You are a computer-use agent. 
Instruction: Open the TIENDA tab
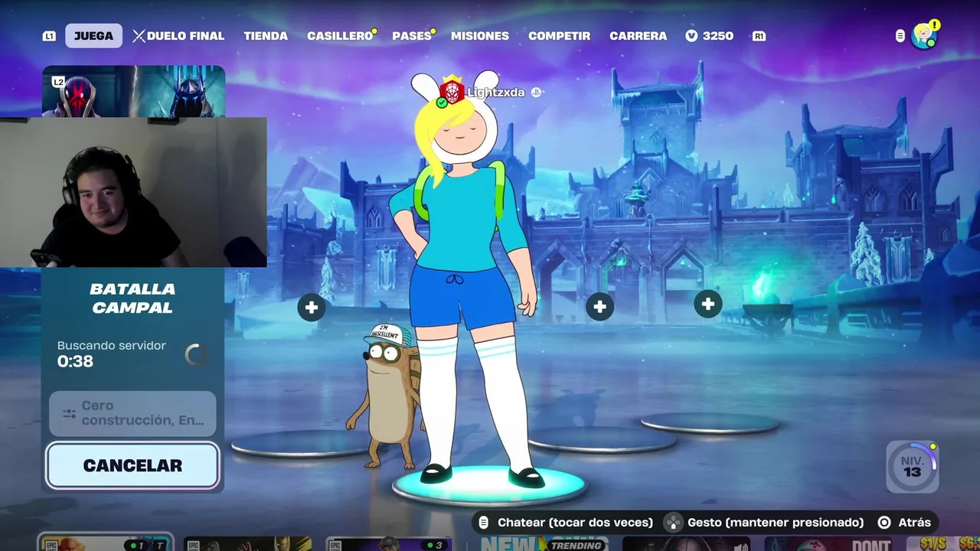[266, 36]
